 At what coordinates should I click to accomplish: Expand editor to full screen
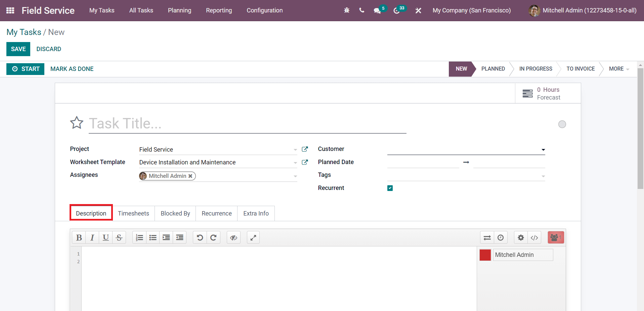pyautogui.click(x=253, y=237)
